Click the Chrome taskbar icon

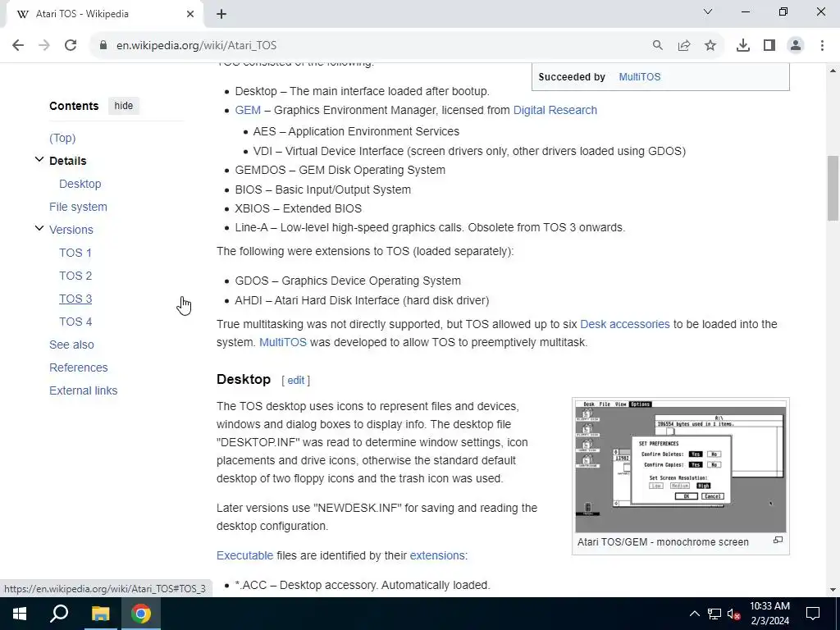[141, 614]
